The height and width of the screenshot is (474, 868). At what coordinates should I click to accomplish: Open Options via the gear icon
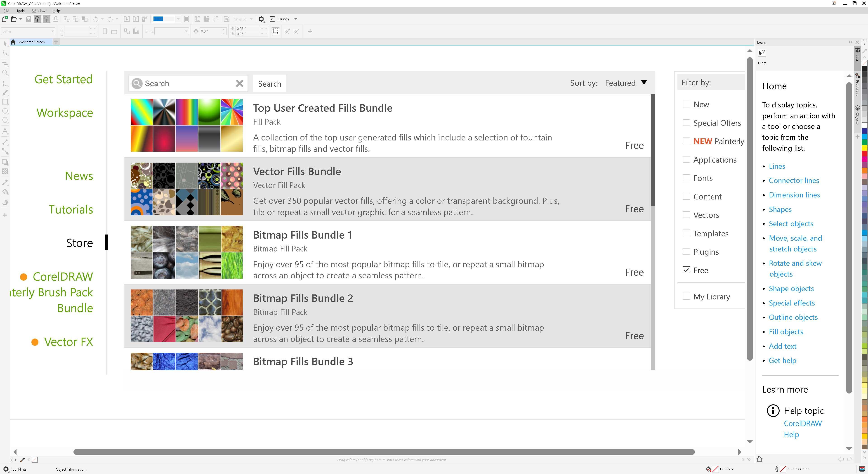point(261,19)
